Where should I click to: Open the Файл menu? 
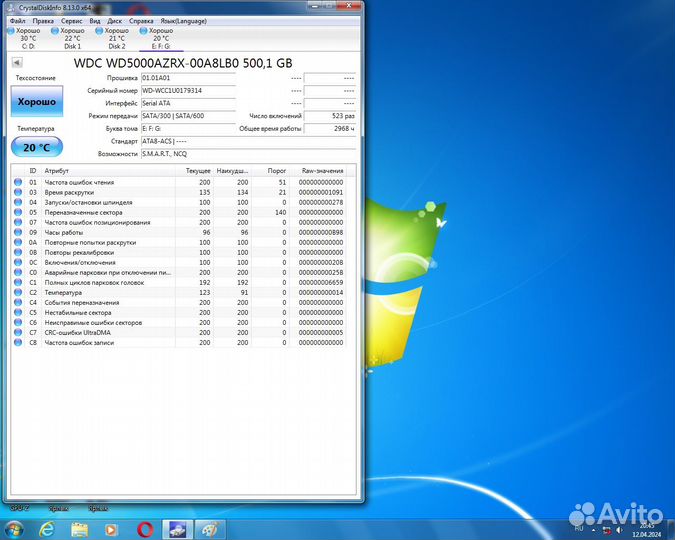tap(15, 20)
